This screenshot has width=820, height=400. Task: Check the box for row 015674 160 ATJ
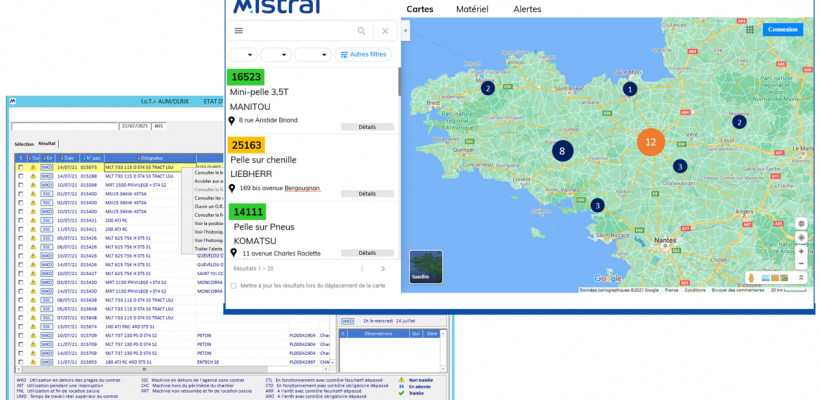[x=20, y=326]
